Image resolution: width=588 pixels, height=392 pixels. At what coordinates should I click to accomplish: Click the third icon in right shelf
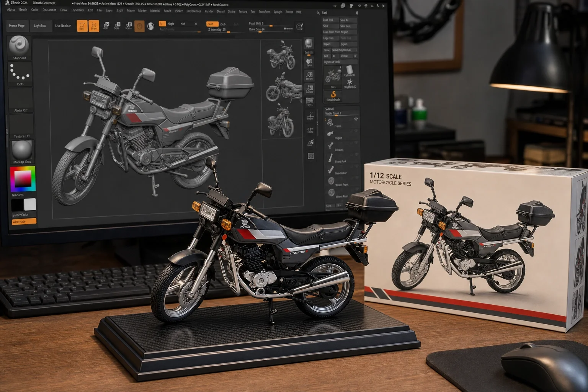pyautogui.click(x=309, y=76)
